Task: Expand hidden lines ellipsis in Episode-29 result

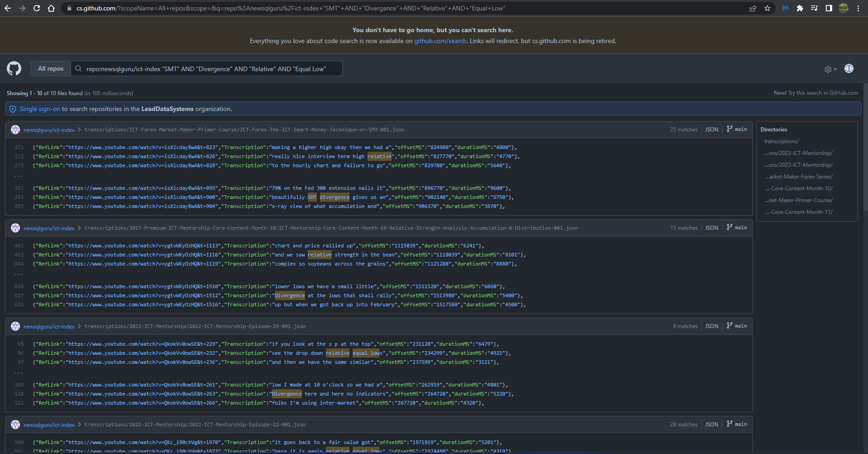Action: [x=18, y=372]
